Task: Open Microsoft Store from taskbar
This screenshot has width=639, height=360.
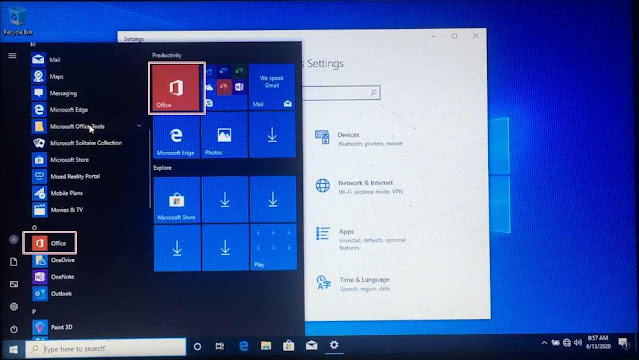Action: pyautogui.click(x=289, y=346)
